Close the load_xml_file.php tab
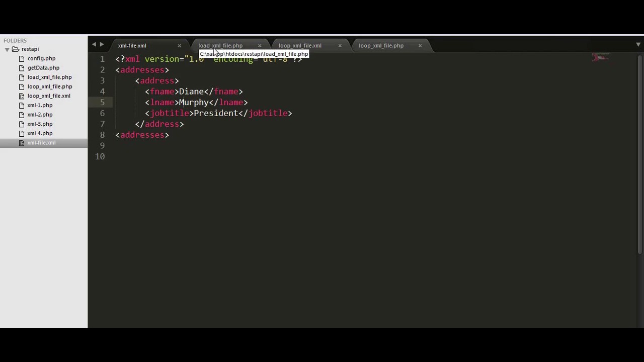This screenshot has height=362, width=644. point(260,46)
